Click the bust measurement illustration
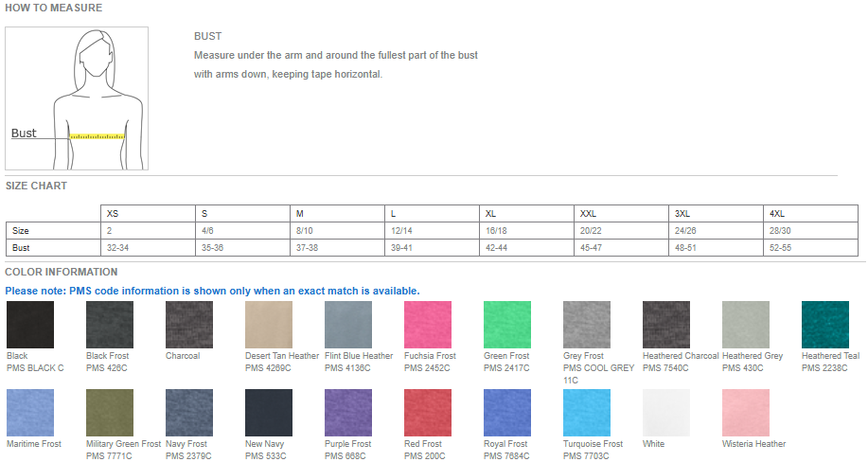The image size is (868, 462). point(77,98)
